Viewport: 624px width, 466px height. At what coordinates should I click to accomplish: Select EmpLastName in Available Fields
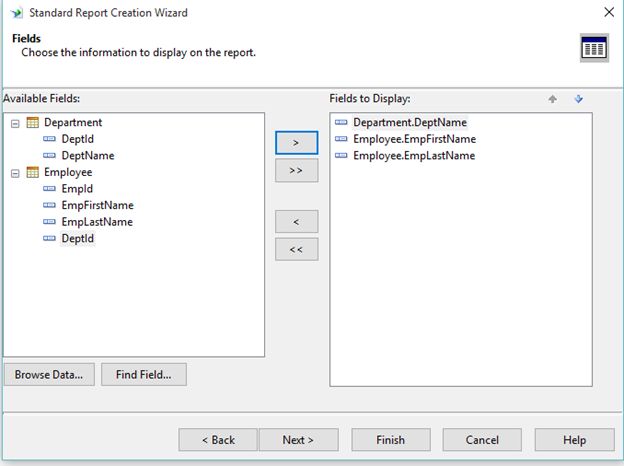(97, 222)
